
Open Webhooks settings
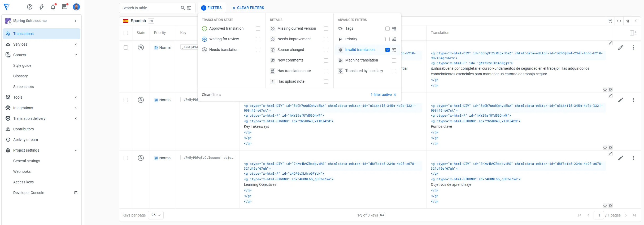(x=22, y=171)
